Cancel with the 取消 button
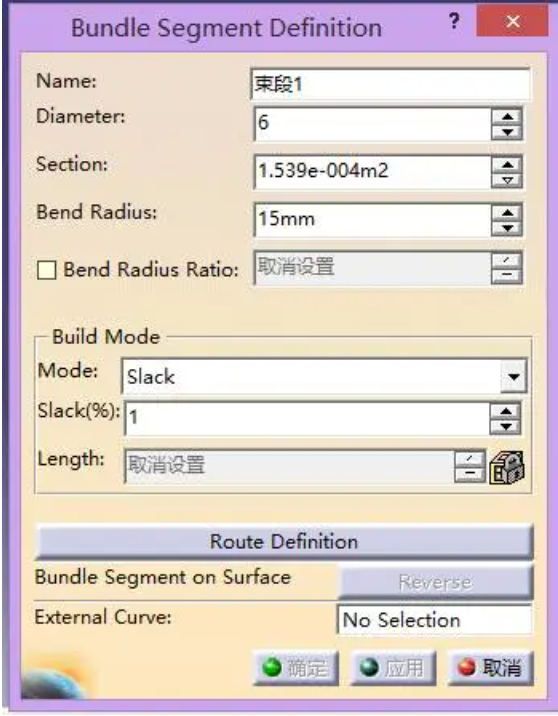Image resolution: width=558 pixels, height=716 pixels. click(490, 668)
